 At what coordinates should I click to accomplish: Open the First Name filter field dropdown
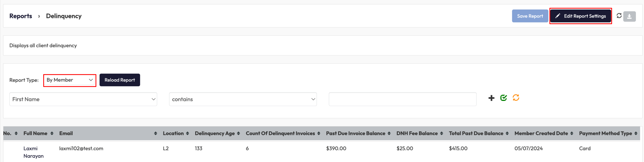click(83, 99)
